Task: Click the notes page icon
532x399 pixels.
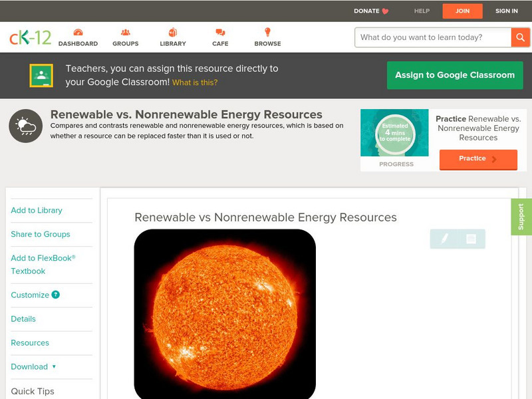Action: (471, 239)
